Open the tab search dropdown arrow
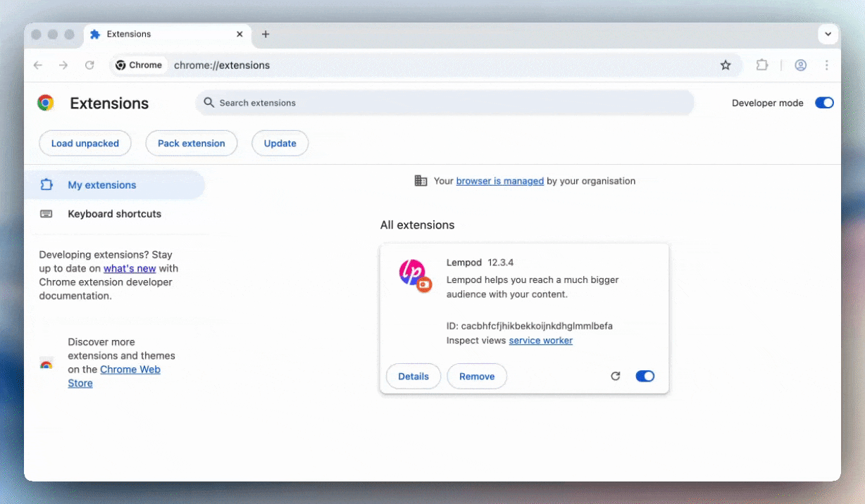Viewport: 865px width, 504px height. [828, 34]
